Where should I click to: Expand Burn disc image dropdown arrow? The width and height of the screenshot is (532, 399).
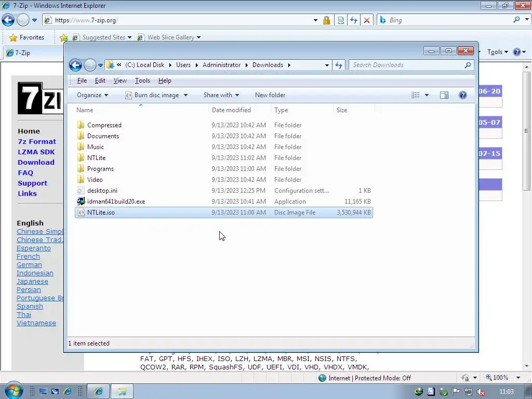185,95
